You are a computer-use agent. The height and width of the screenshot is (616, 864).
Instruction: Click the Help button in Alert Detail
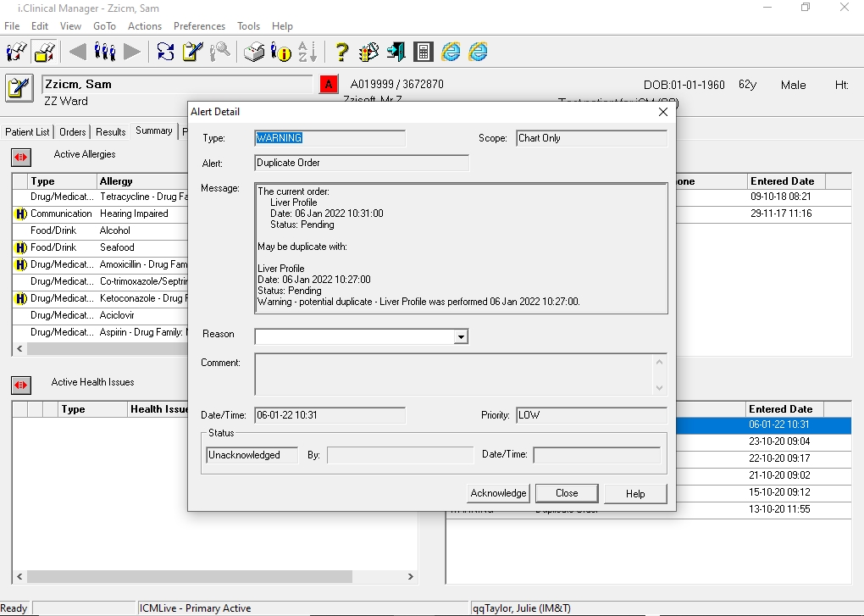point(635,494)
